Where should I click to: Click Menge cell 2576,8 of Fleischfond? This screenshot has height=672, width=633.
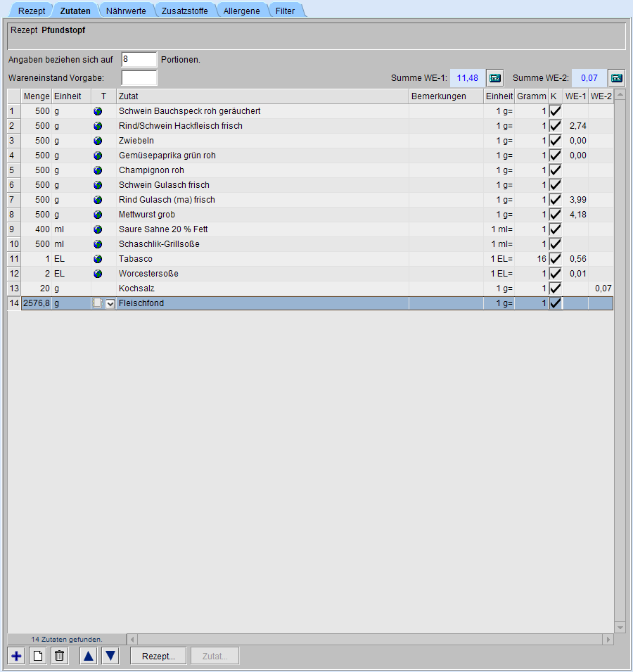[x=37, y=303]
